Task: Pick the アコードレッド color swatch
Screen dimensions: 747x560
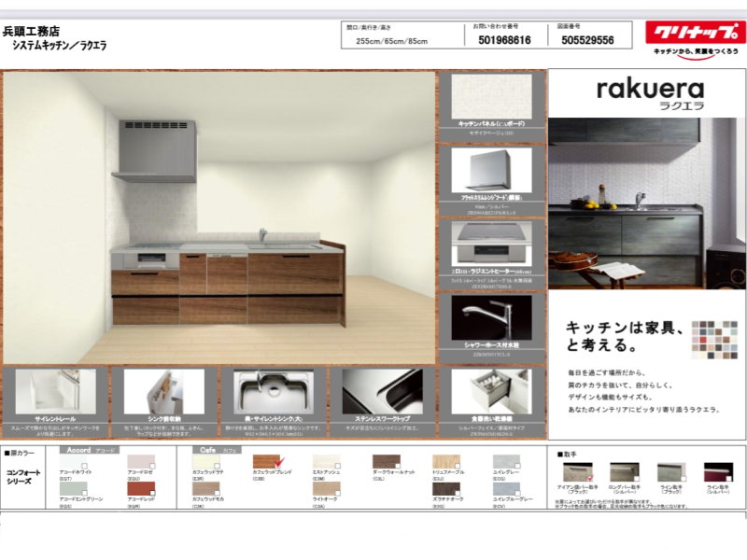Action: click(x=141, y=488)
